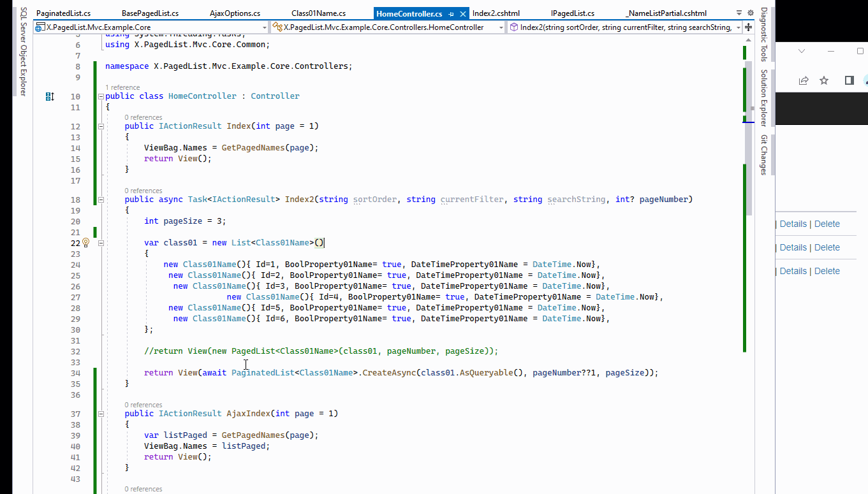
Task: Open the Git Changes side tab
Action: pos(763,154)
